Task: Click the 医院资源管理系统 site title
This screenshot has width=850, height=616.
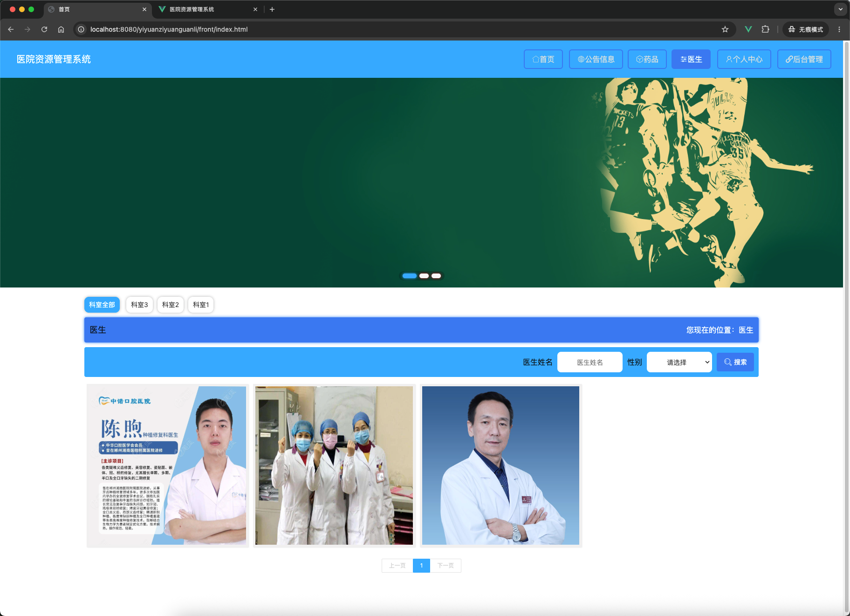Action: coord(54,59)
